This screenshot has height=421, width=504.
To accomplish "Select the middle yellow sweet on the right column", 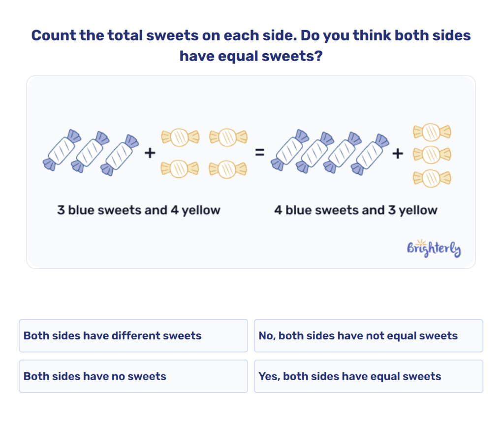I will pos(432,155).
